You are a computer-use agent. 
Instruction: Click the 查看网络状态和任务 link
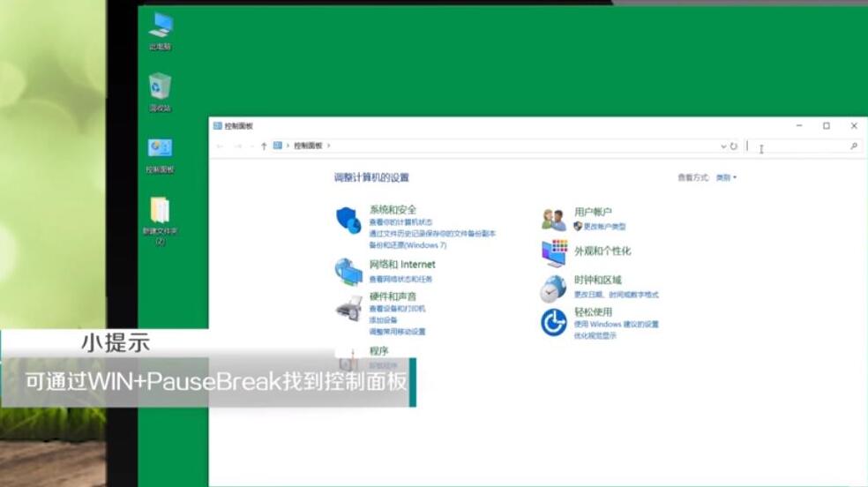point(400,279)
